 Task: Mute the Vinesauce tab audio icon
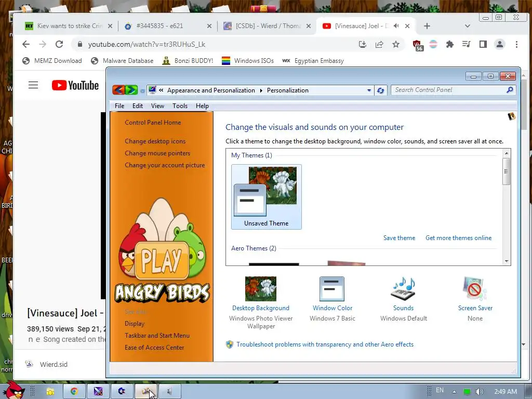coord(396,26)
